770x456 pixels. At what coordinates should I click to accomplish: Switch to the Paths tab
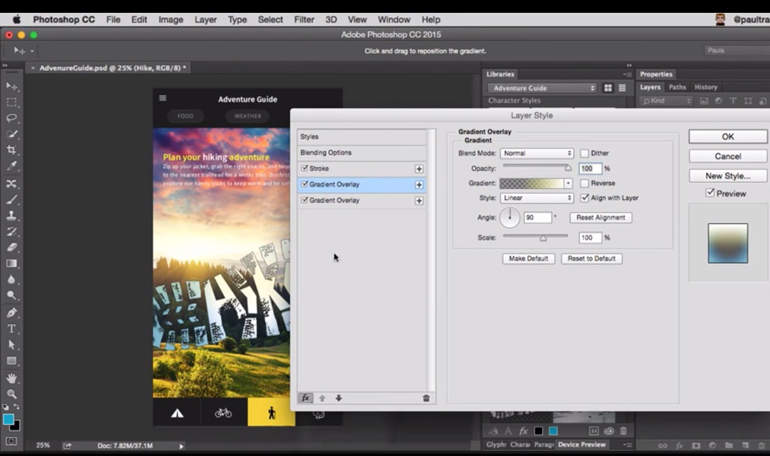pyautogui.click(x=677, y=87)
